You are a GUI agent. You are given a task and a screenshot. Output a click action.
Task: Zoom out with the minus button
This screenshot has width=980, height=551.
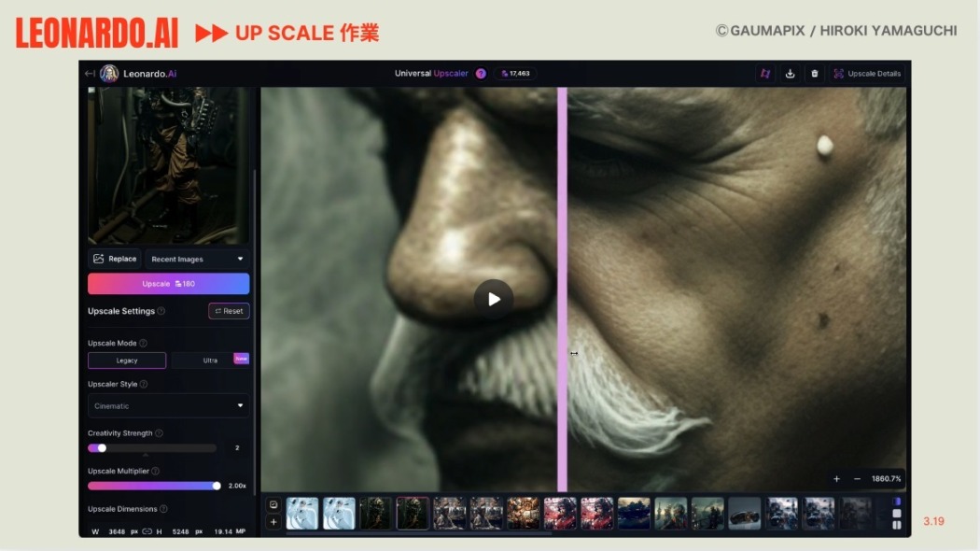[857, 479]
